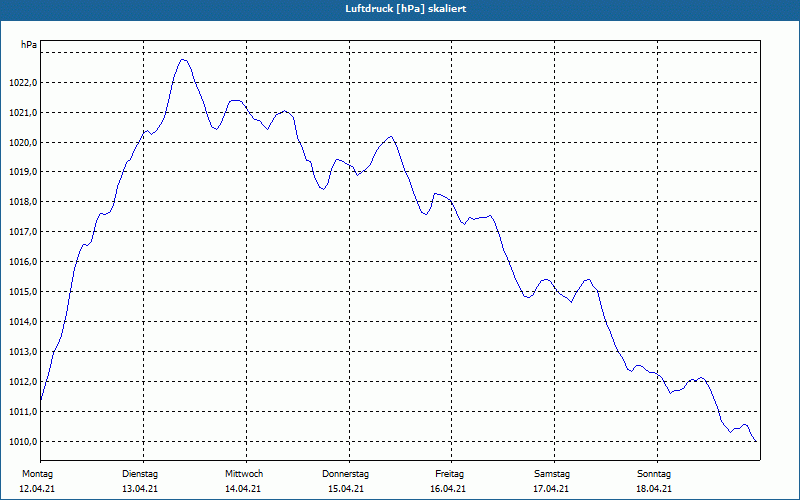Click the 14.04.21 date label

coord(243,489)
